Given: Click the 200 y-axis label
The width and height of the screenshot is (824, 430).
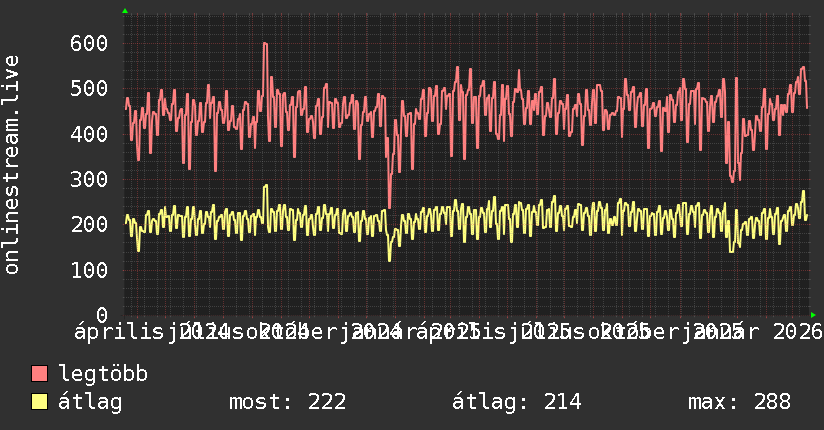Looking at the screenshot, I should click(x=89, y=224).
